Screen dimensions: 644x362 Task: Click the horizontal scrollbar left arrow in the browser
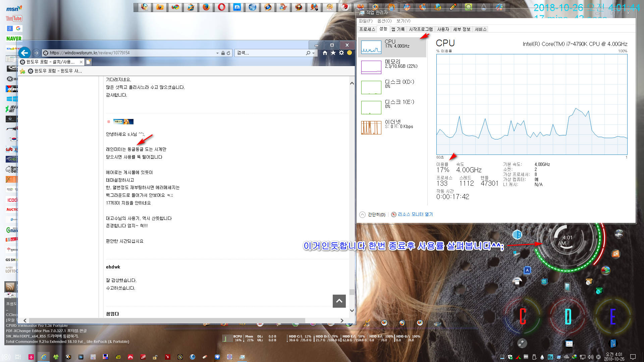[x=25, y=320]
